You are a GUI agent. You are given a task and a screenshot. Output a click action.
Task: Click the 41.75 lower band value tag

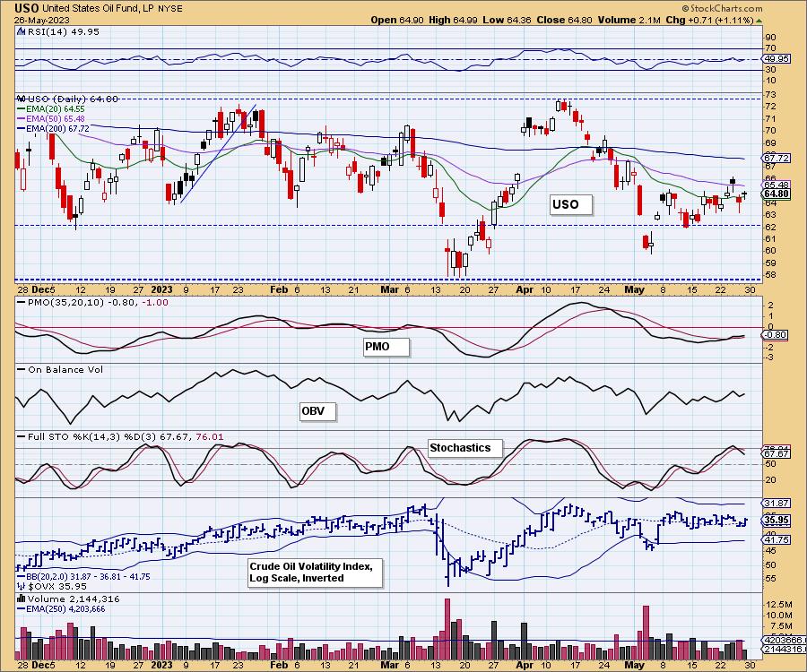[777, 540]
